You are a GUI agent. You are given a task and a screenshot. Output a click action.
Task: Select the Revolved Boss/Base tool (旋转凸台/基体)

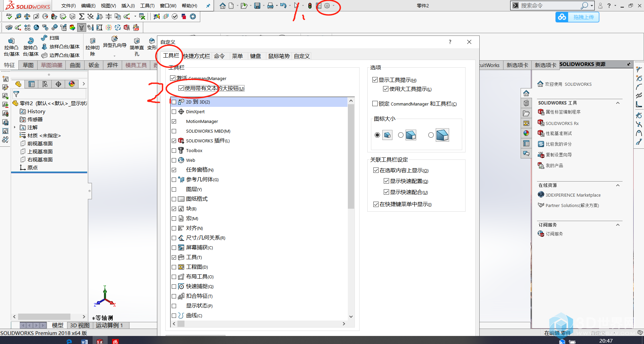(x=31, y=47)
